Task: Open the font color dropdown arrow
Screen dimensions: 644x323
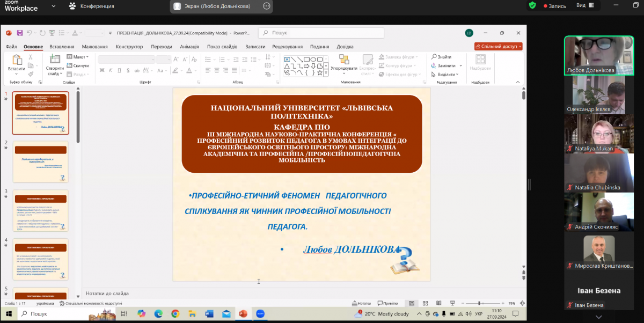Action: click(x=195, y=70)
